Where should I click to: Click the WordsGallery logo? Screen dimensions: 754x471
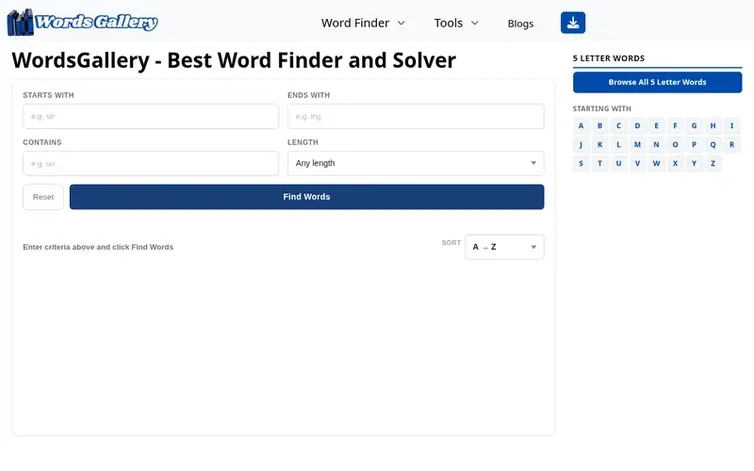coord(83,22)
